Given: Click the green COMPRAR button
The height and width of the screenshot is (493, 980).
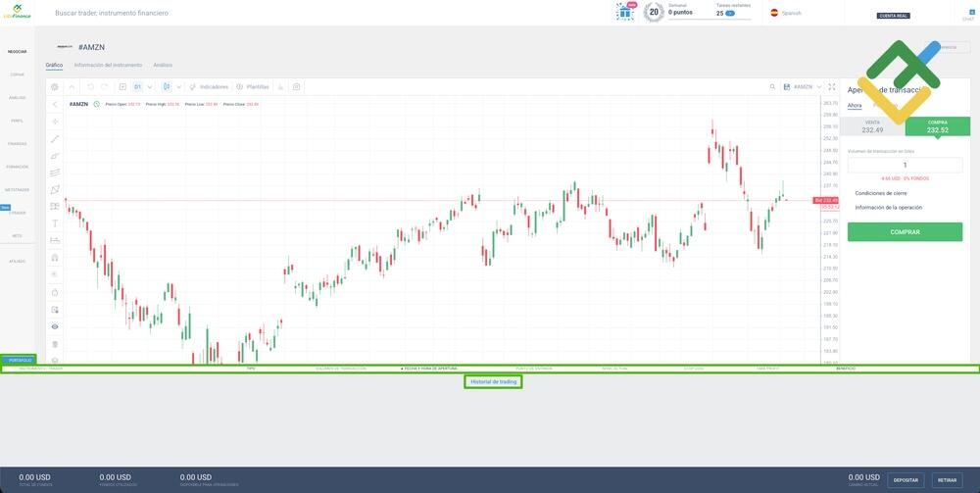Looking at the screenshot, I should (x=905, y=232).
